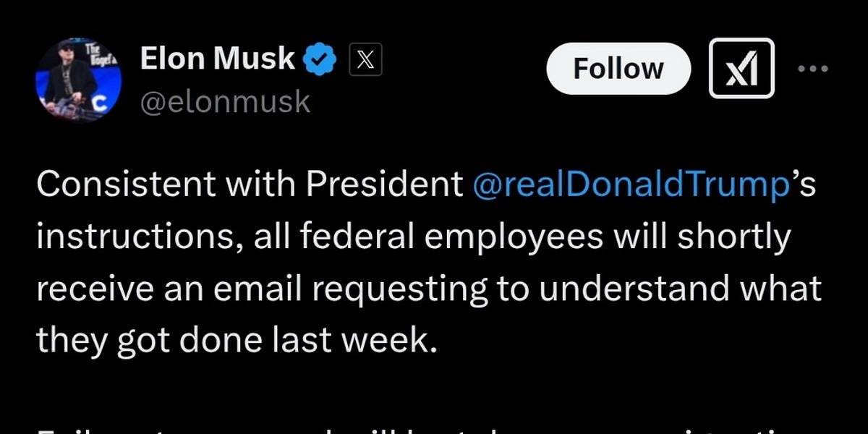Open the more options dropdown for this post
Screen dimensions: 868x434
[814, 67]
